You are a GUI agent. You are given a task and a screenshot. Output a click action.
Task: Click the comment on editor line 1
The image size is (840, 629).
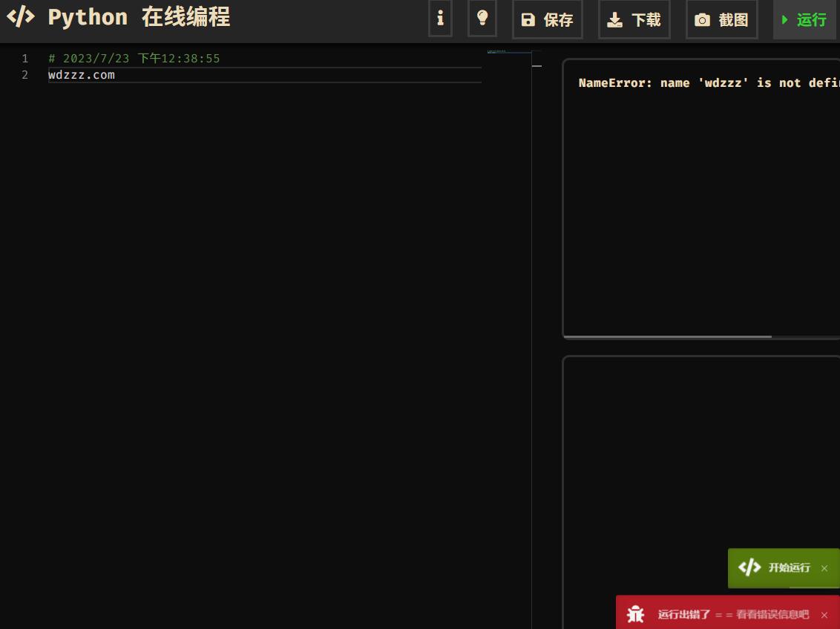point(134,59)
